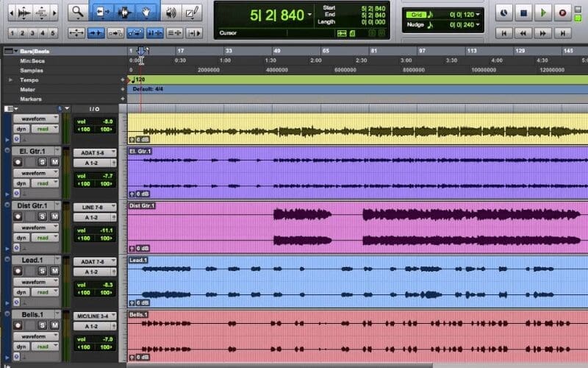588x368 pixels.
Task: Record-enable the El. Gtr.1 track
Action: tap(18, 162)
